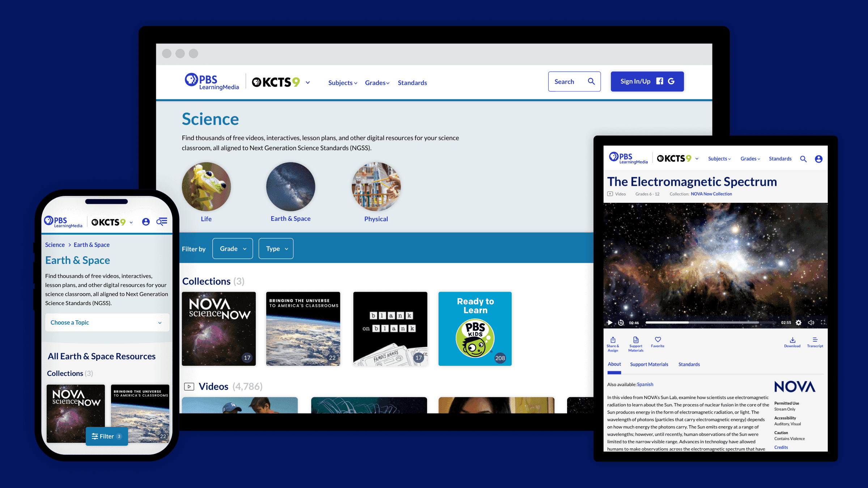868x488 pixels.
Task: Click the Sign In/Up button
Action: [x=647, y=81]
